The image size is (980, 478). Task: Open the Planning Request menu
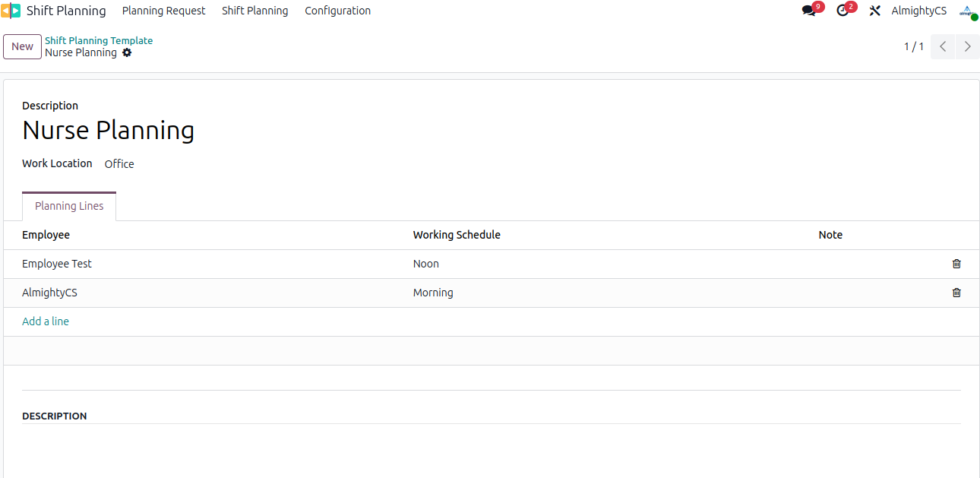pos(163,11)
